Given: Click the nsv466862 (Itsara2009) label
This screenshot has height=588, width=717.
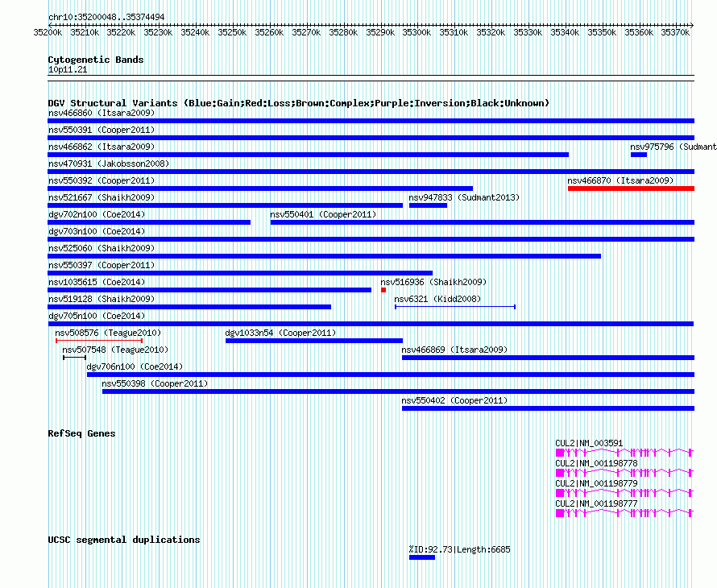Looking at the screenshot, I should coord(102,147).
